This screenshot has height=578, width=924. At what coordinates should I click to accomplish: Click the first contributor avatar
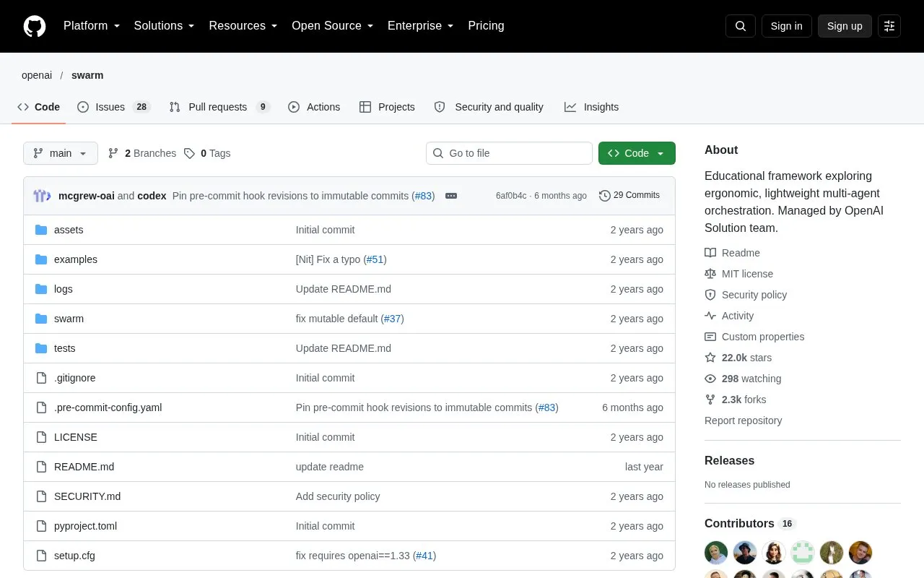(716, 553)
